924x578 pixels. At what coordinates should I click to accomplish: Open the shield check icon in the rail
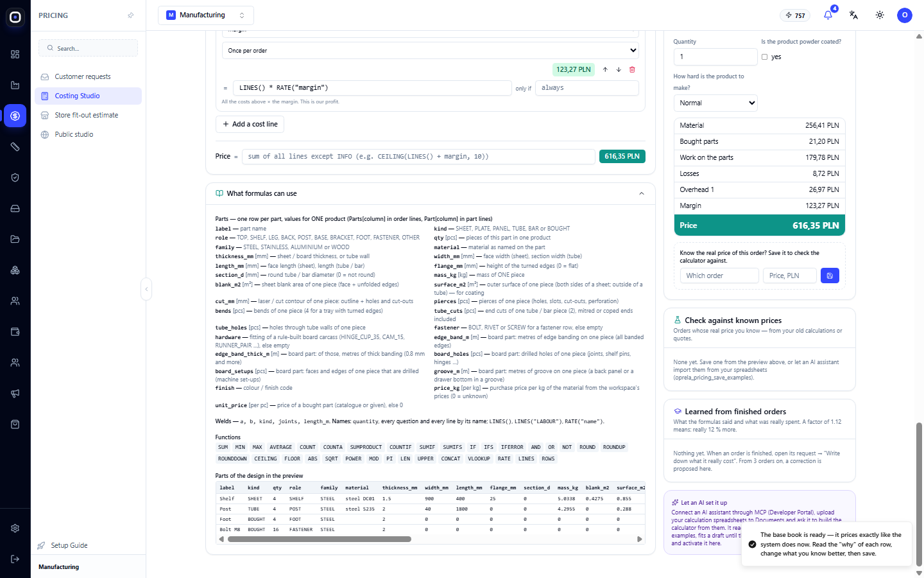[x=15, y=178]
